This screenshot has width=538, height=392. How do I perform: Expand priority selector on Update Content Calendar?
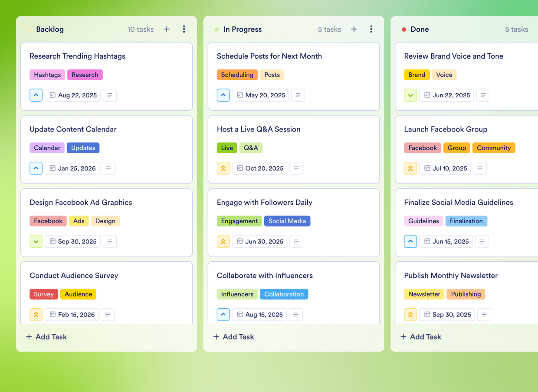pyautogui.click(x=36, y=168)
